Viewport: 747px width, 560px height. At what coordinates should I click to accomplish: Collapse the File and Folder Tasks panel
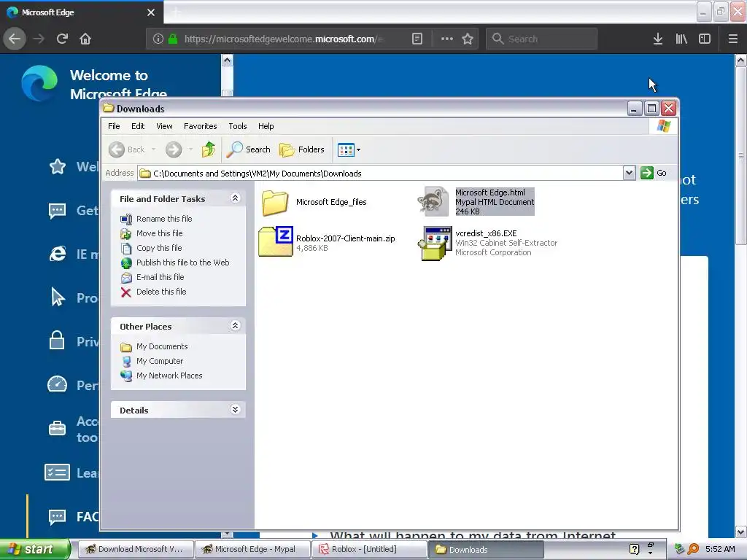(x=235, y=198)
